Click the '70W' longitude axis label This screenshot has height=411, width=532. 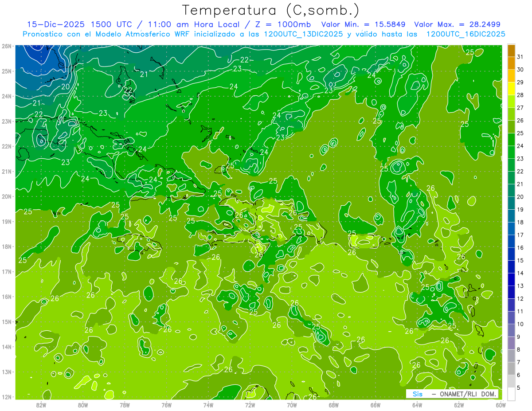pos(292,405)
